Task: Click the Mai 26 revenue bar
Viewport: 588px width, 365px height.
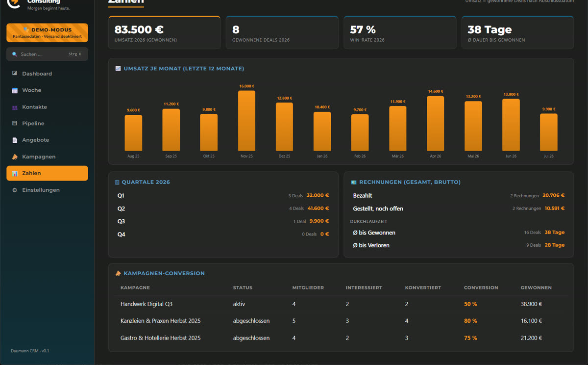Action: pyautogui.click(x=473, y=126)
